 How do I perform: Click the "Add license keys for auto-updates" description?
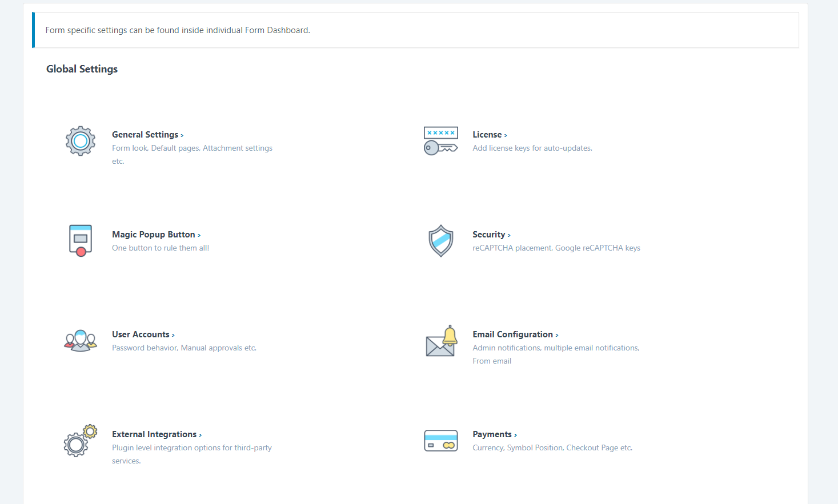tap(532, 148)
